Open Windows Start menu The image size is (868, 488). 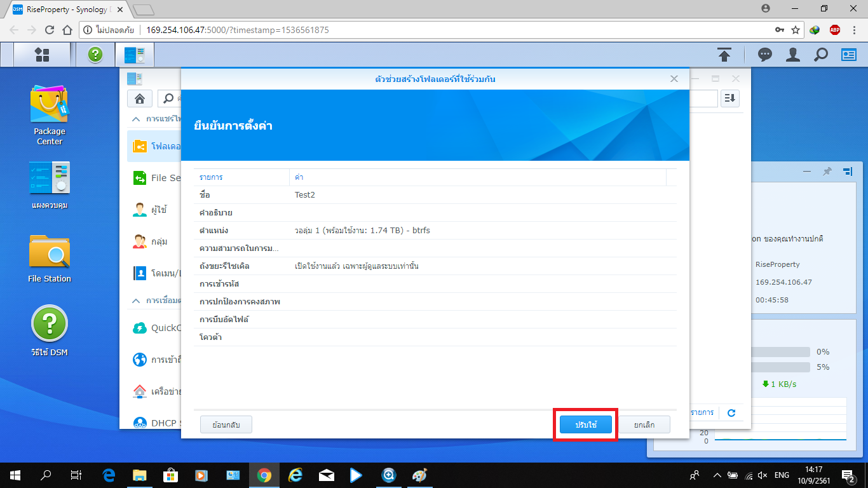tap(15, 475)
